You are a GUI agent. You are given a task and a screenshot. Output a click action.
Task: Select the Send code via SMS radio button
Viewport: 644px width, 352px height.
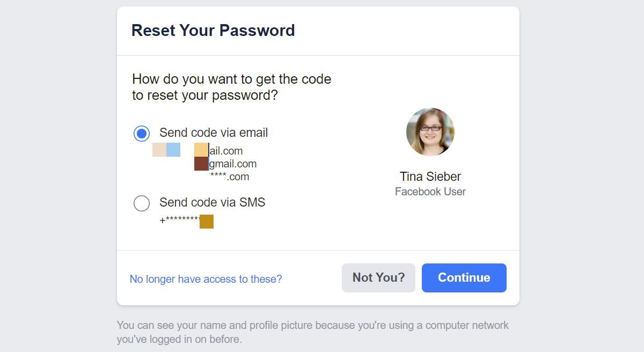click(x=142, y=203)
